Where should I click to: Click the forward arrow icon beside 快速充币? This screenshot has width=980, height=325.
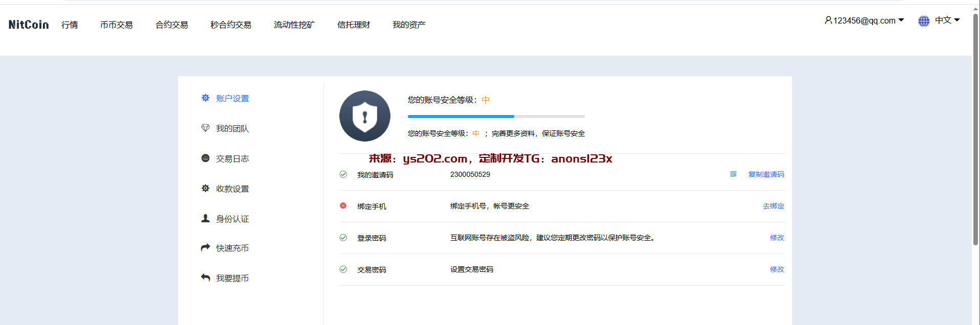(x=205, y=247)
